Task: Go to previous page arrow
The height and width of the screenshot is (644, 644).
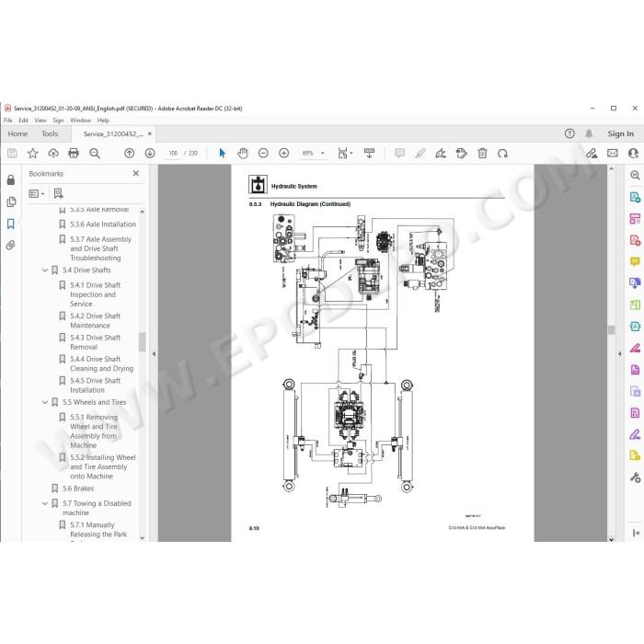Action: point(130,154)
